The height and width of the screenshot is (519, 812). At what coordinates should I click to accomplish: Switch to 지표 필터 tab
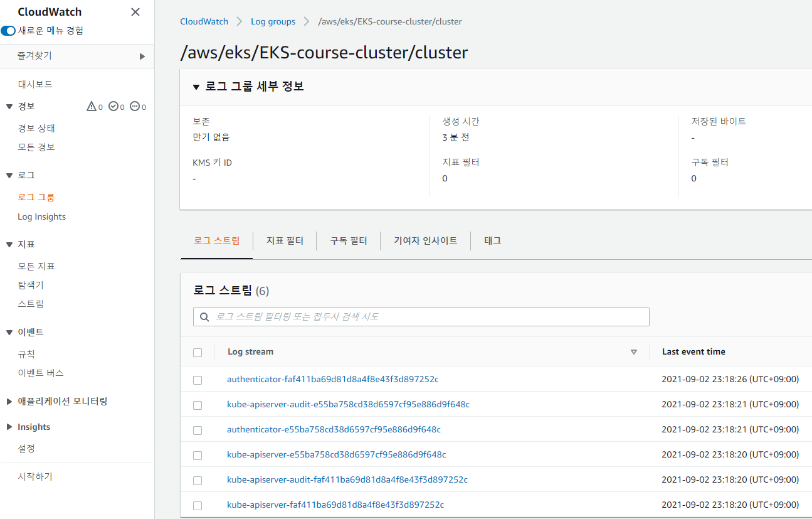click(x=285, y=240)
